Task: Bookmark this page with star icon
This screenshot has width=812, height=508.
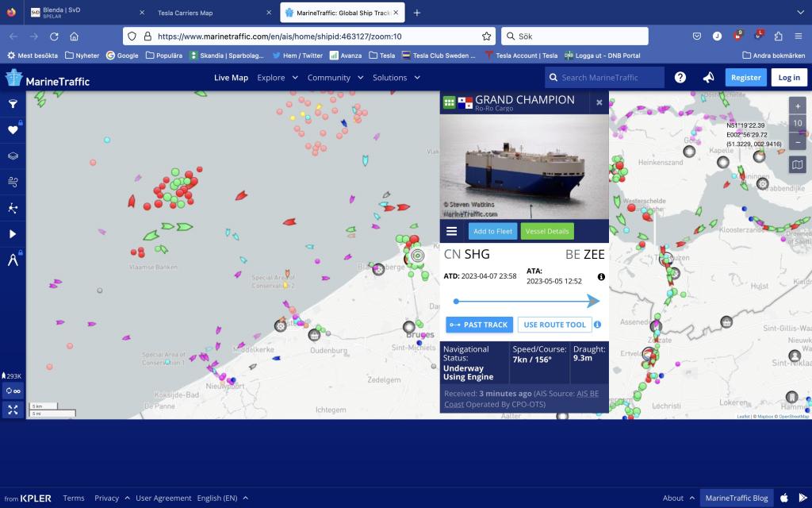Action: [486, 37]
